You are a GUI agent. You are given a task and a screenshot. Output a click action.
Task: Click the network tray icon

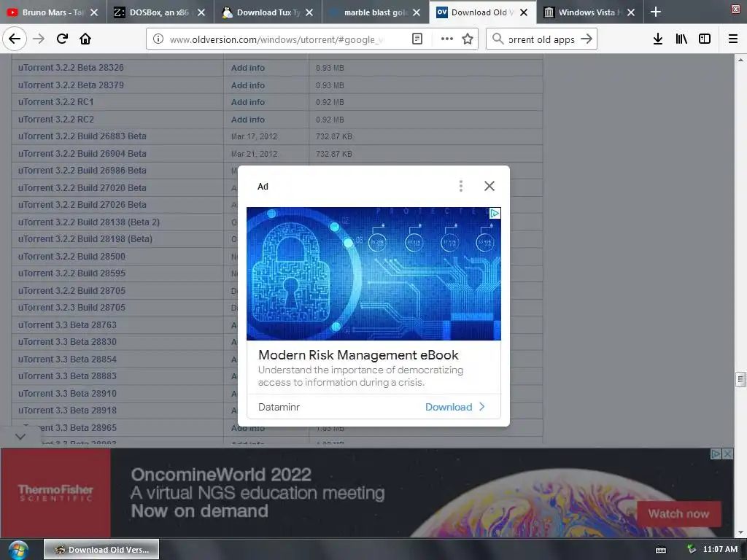coord(692,550)
